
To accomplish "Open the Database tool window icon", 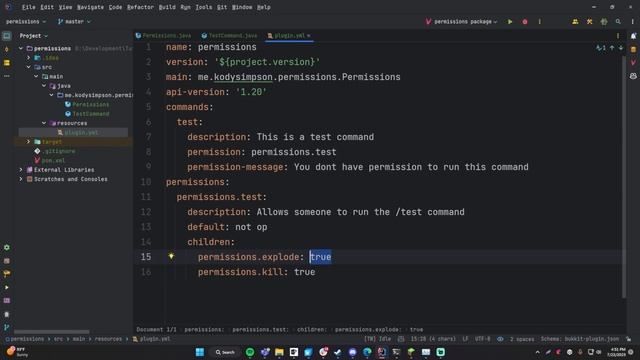I will point(633,49).
